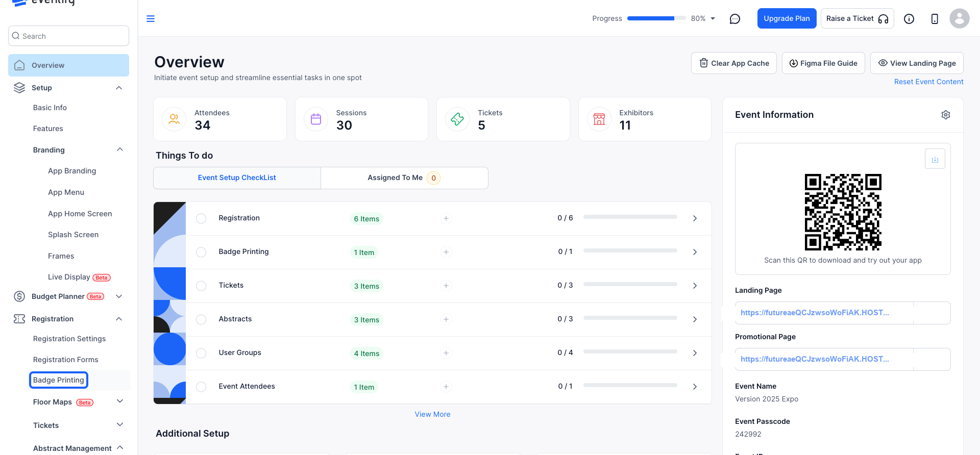
Task: Select the Event Setup CheckList tab
Action: (x=237, y=178)
